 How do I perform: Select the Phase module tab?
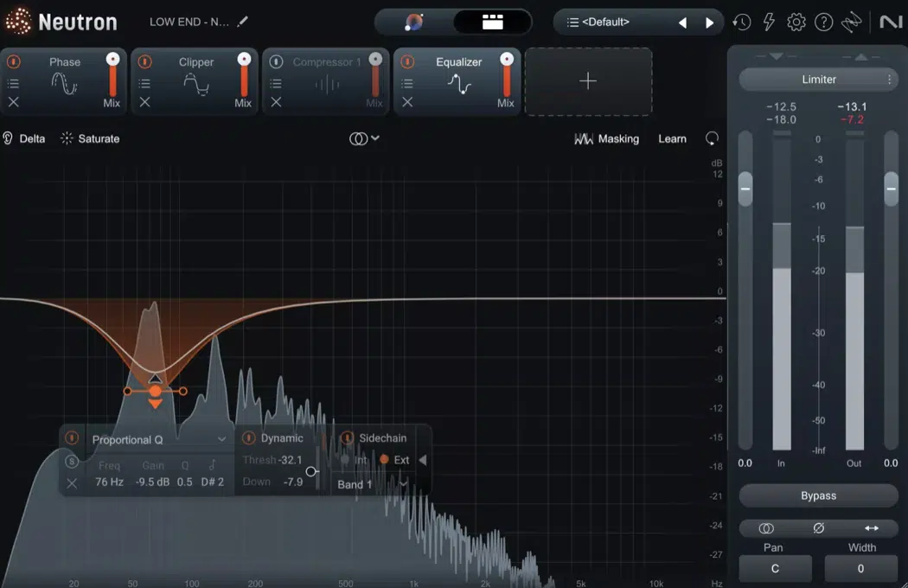tap(64, 81)
